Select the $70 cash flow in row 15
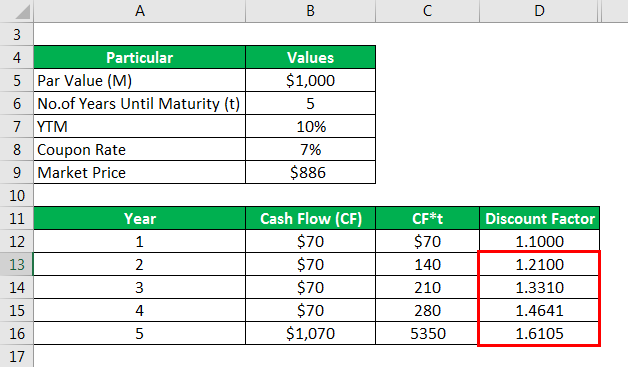The height and width of the screenshot is (367, 628). 310,311
